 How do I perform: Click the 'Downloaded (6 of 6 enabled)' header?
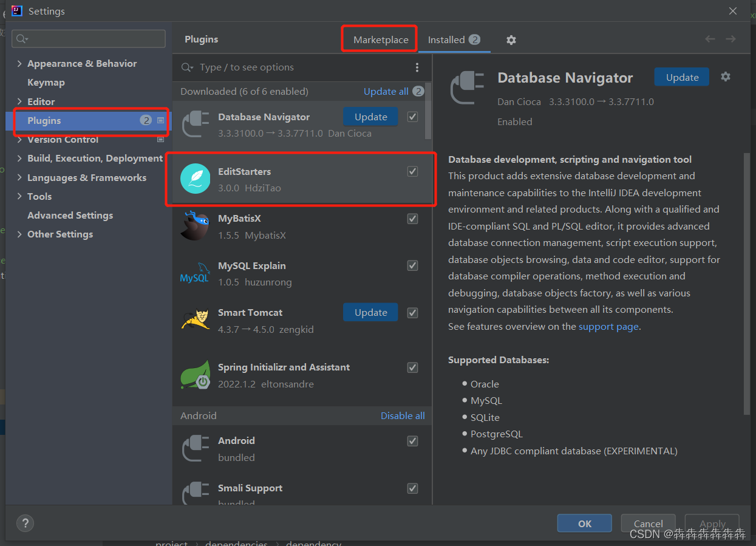tap(244, 91)
